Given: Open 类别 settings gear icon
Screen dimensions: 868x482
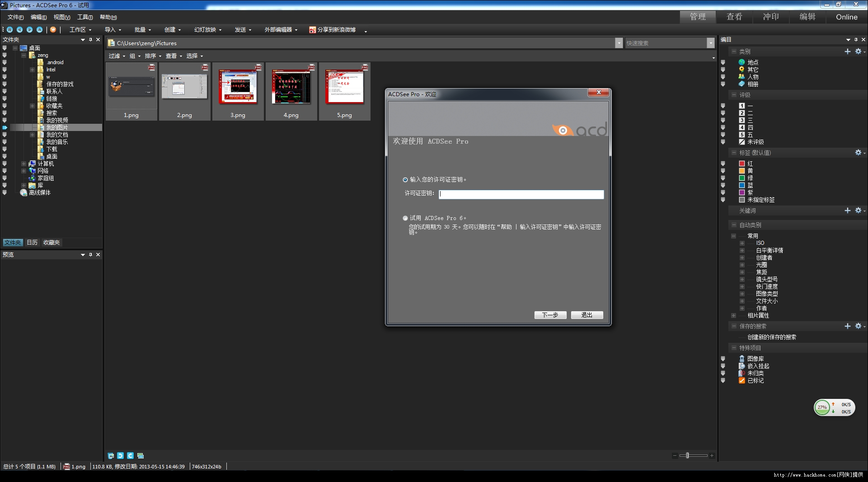Looking at the screenshot, I should point(858,51).
